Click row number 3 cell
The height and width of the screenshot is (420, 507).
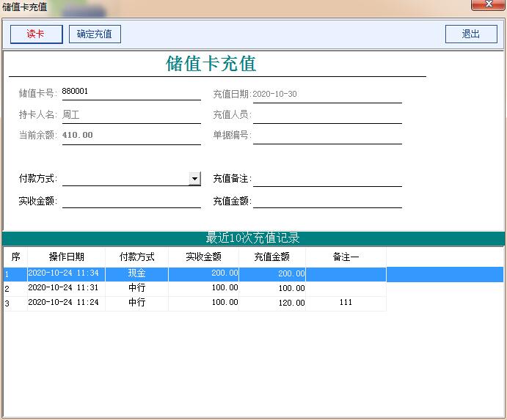click(x=15, y=303)
